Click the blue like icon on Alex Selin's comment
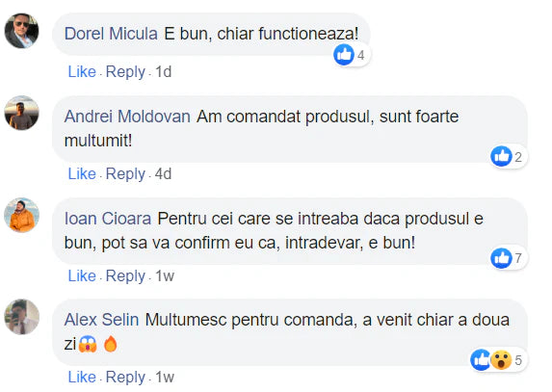 click(x=480, y=360)
